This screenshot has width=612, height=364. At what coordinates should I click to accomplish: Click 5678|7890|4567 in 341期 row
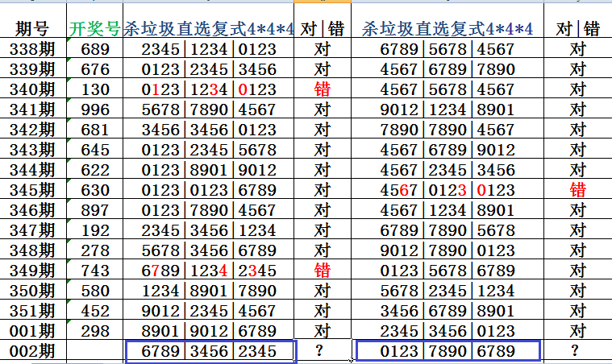208,109
